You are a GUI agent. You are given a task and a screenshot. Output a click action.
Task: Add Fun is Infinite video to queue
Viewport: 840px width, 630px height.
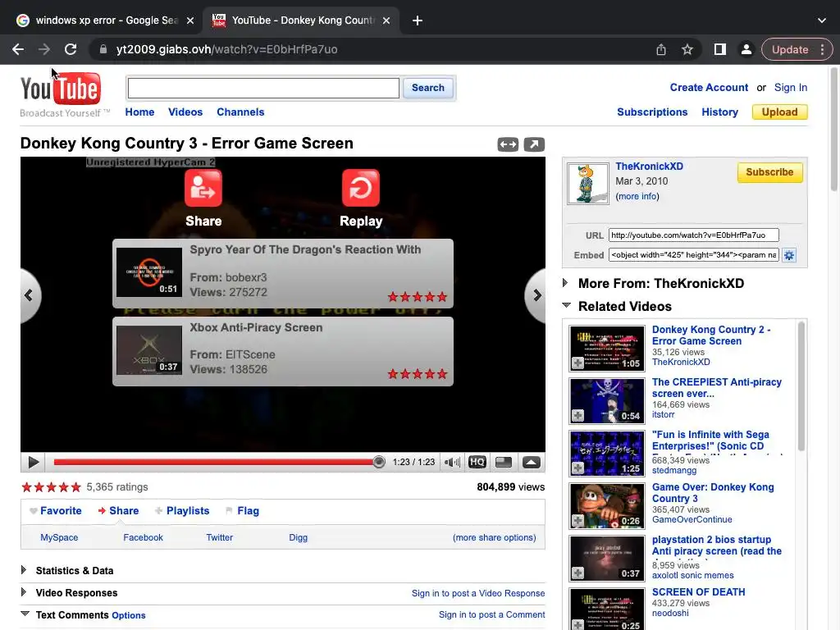pos(577,468)
